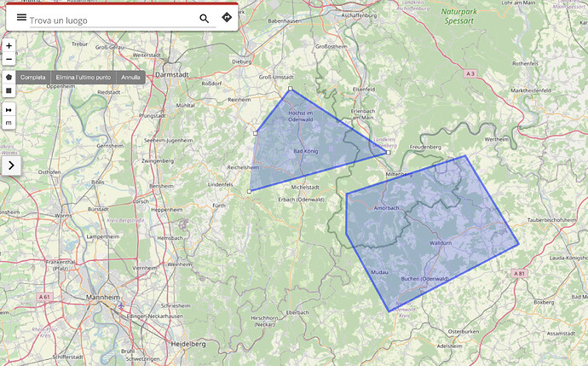The image size is (588, 366).
Task: Switch the measurement unit 'm' button
Action: click(x=9, y=123)
